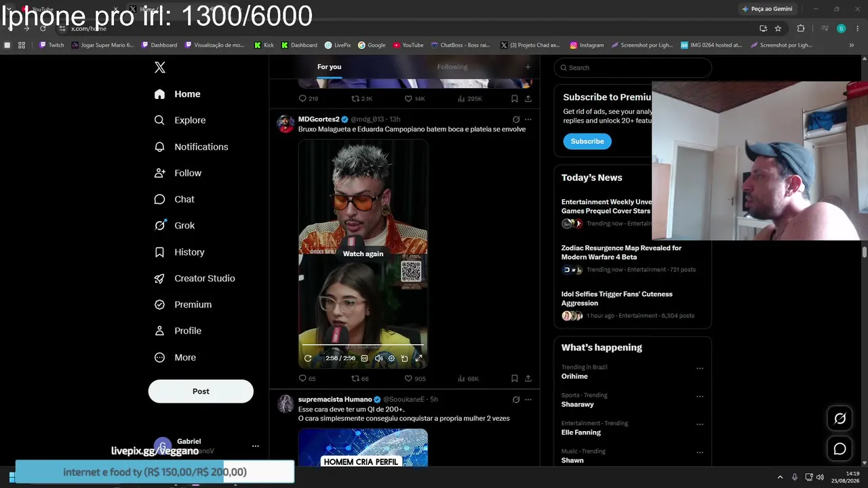Open Creator Studio in the sidebar
This screenshot has height=488, width=868.
pyautogui.click(x=194, y=279)
